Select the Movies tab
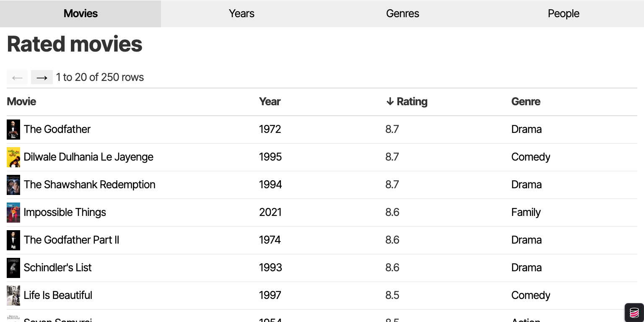 tap(80, 14)
